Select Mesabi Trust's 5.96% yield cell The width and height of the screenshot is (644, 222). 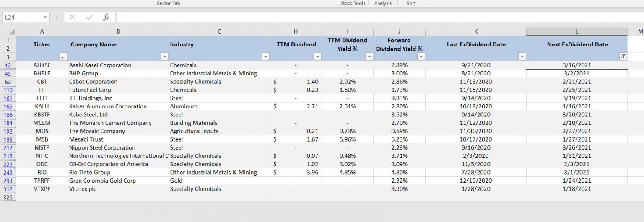348,139
